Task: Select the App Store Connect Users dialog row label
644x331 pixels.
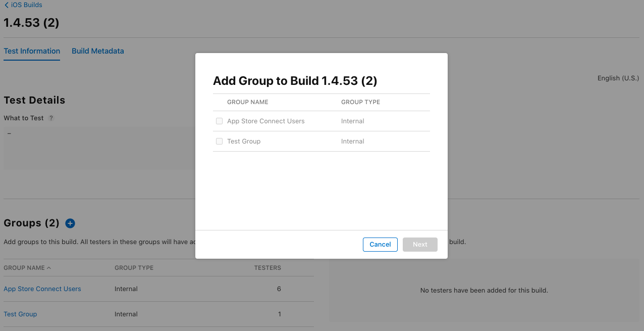Action: 266,121
